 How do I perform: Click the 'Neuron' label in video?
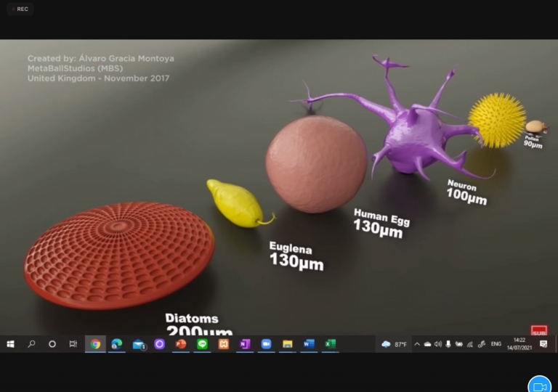[x=462, y=184]
